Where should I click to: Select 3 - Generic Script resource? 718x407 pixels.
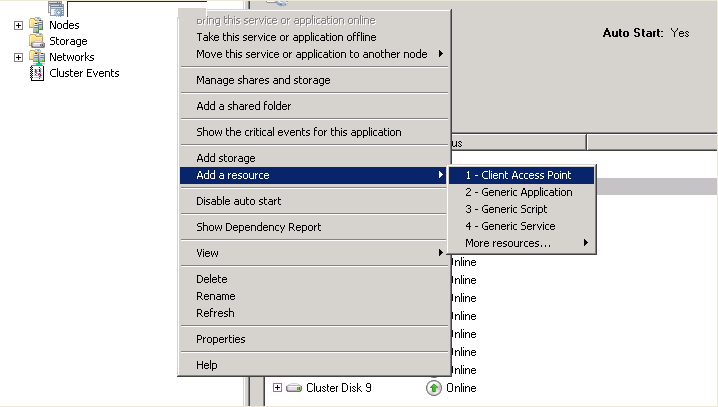pos(505,209)
